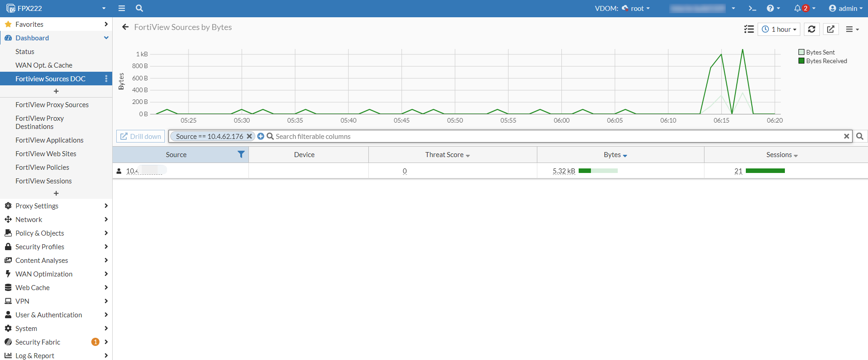Sort by the Sessions column
This screenshot has height=360, width=868.
coord(782,155)
